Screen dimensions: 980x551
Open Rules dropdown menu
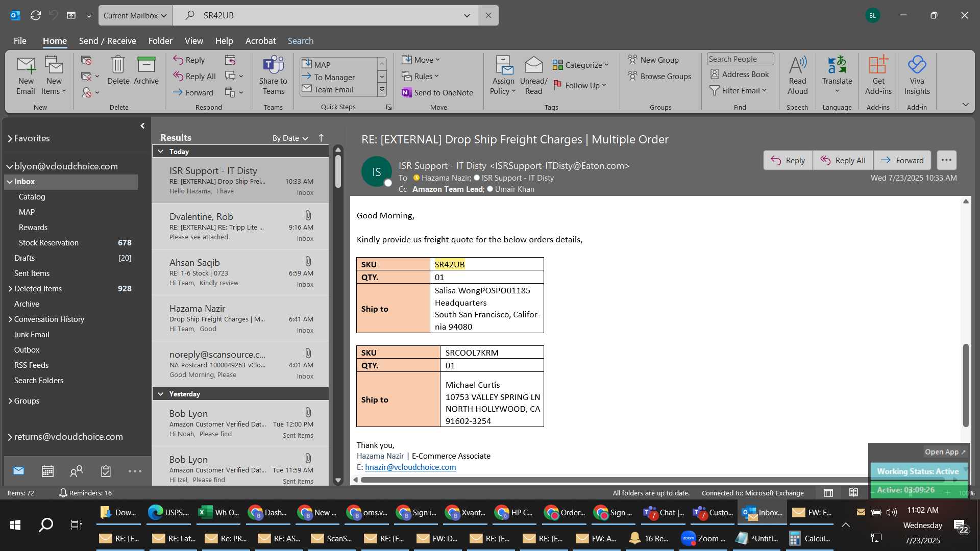coord(421,76)
